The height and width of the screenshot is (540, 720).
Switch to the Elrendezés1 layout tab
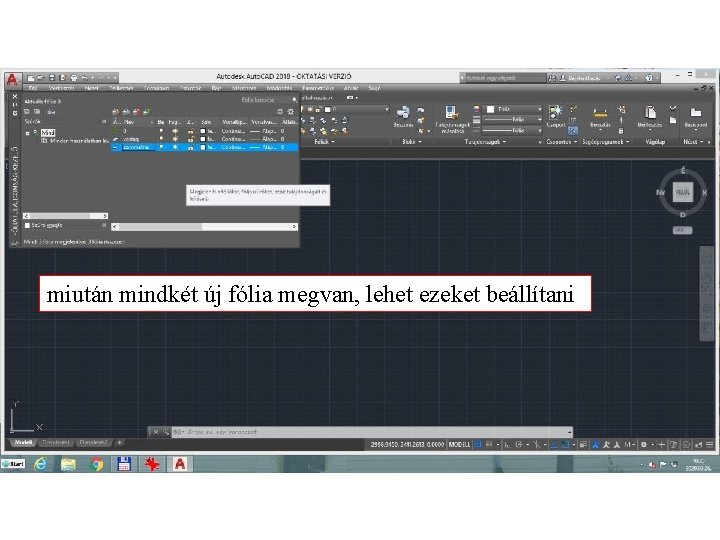tap(56, 443)
